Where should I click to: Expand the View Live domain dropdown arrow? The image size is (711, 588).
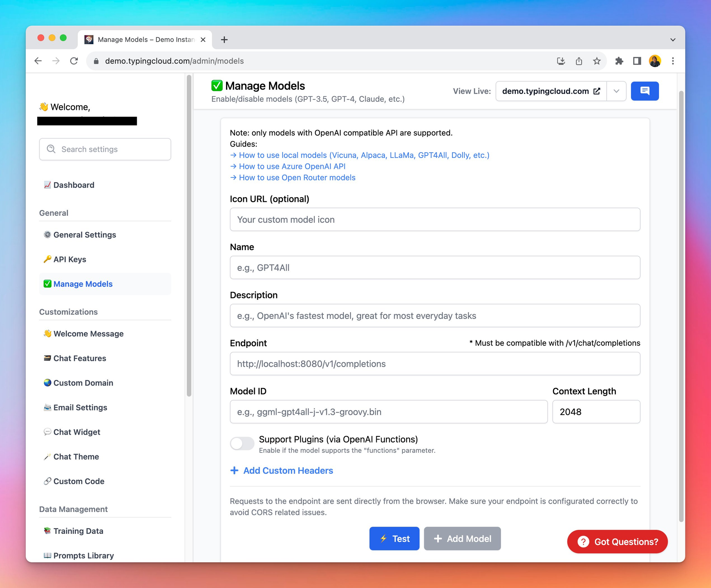[x=616, y=91]
